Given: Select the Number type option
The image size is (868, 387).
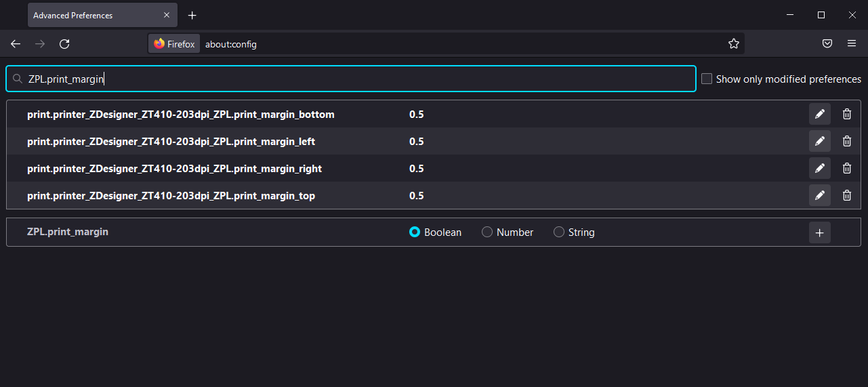Looking at the screenshot, I should (487, 232).
